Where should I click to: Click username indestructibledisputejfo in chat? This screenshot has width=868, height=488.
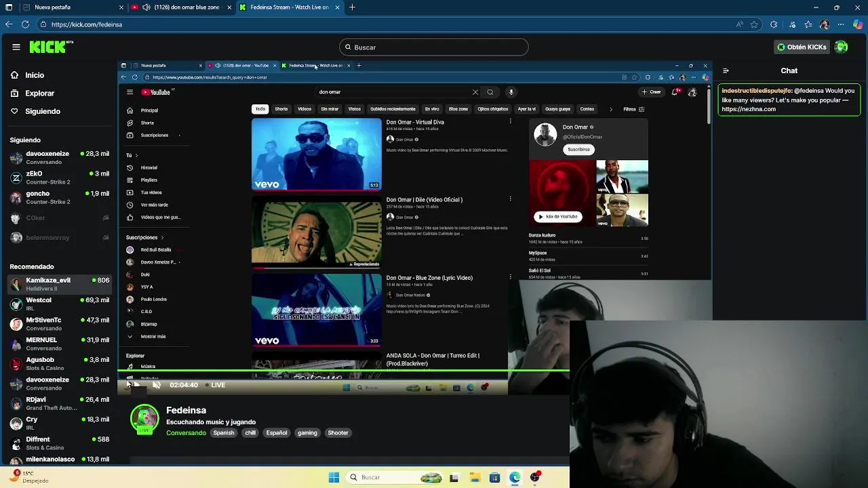[757, 91]
